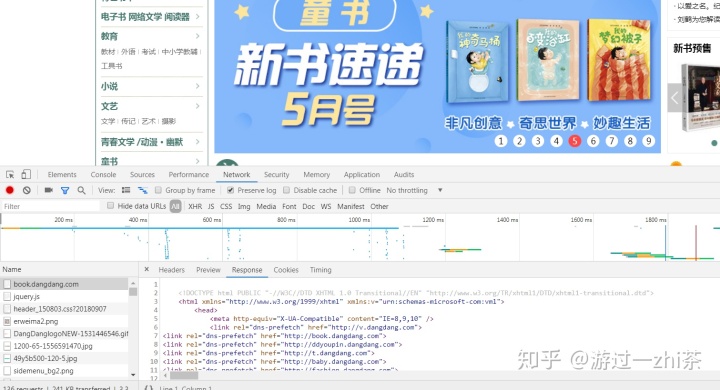Select request 1200-65-1556591470.jpg
This screenshot has width=720, height=390.
(64, 346)
